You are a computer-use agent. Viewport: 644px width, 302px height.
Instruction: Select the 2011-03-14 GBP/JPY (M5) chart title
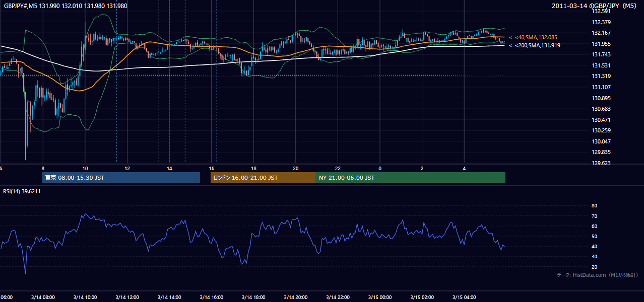[595, 6]
